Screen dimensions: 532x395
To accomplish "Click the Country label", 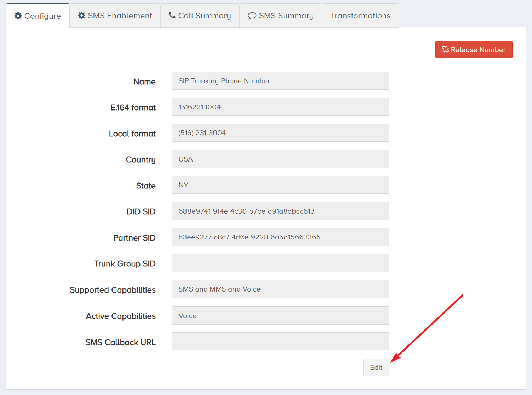I will coord(141,160).
